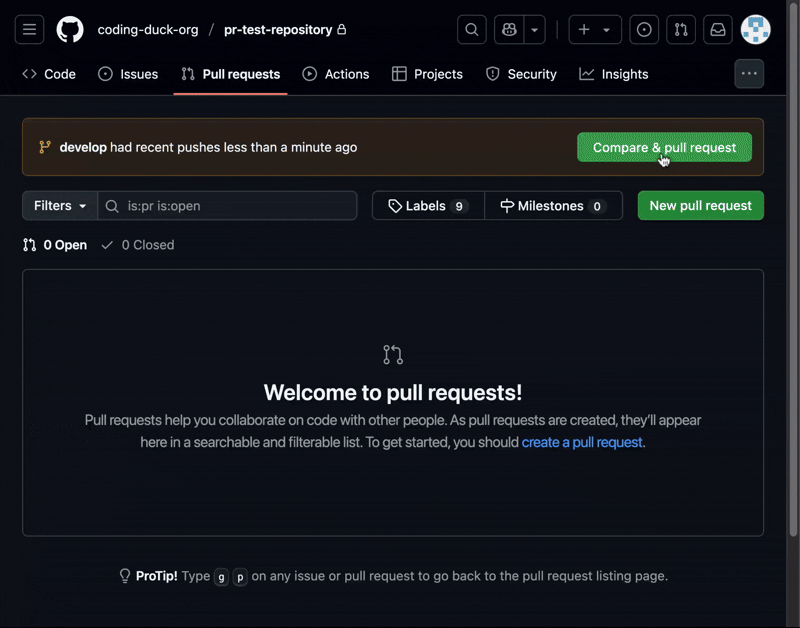Image resolution: width=800 pixels, height=628 pixels.
Task: Expand the create-new dropdown caret
Action: coord(607,30)
